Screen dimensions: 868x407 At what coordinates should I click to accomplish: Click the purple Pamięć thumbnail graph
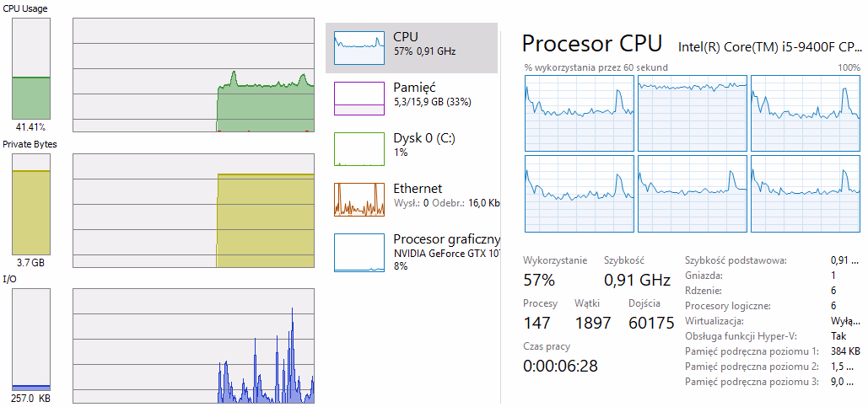359,98
